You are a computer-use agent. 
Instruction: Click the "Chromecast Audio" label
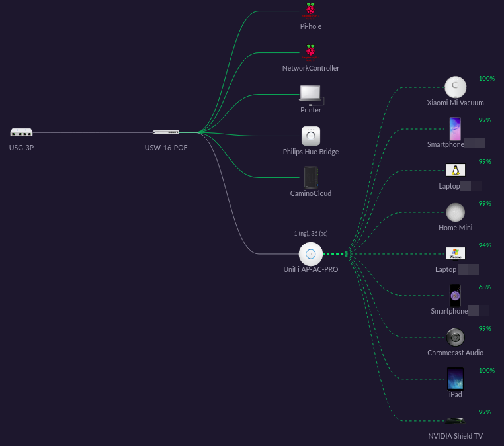point(455,353)
